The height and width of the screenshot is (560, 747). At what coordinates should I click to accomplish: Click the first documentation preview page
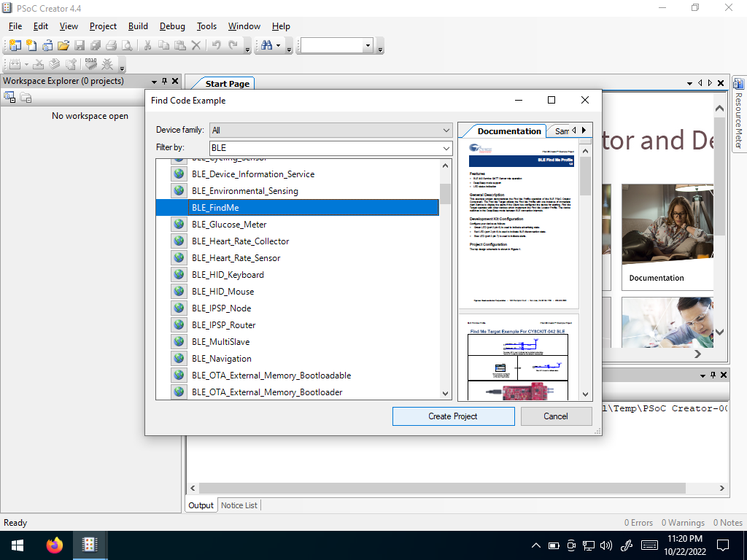519,224
